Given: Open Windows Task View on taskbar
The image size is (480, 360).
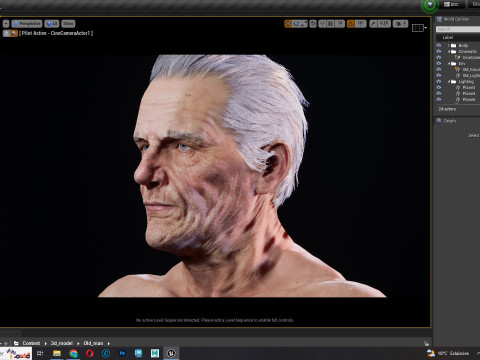Looking at the screenshot, I should tap(40, 353).
